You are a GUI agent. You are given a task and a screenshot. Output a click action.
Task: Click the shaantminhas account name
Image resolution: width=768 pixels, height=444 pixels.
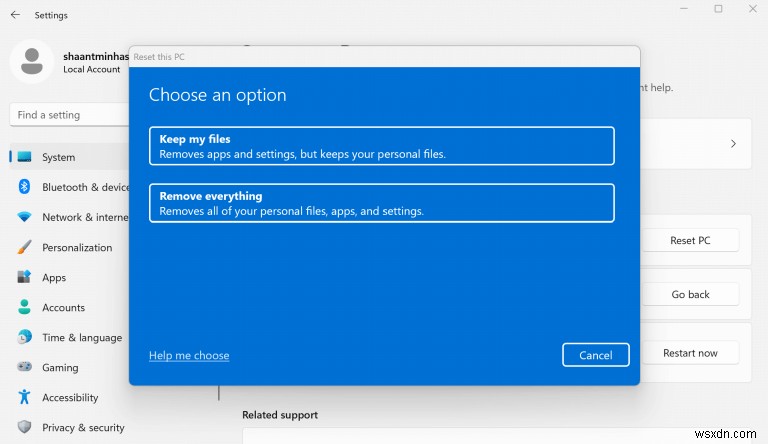96,56
